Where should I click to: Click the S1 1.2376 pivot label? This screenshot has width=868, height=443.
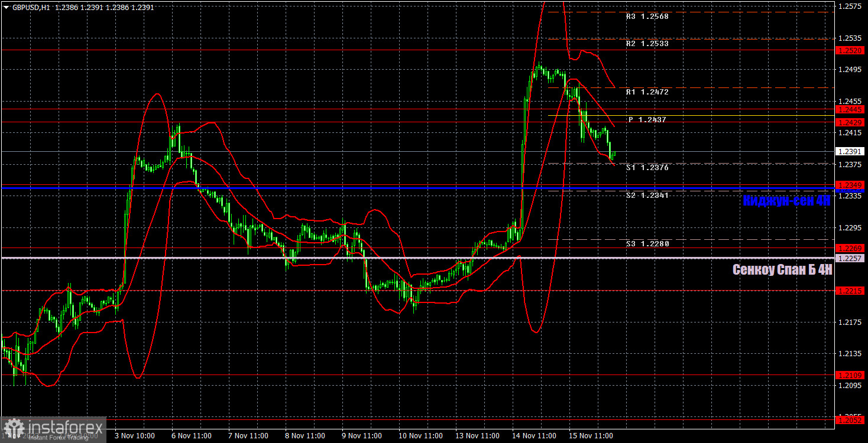pyautogui.click(x=647, y=168)
